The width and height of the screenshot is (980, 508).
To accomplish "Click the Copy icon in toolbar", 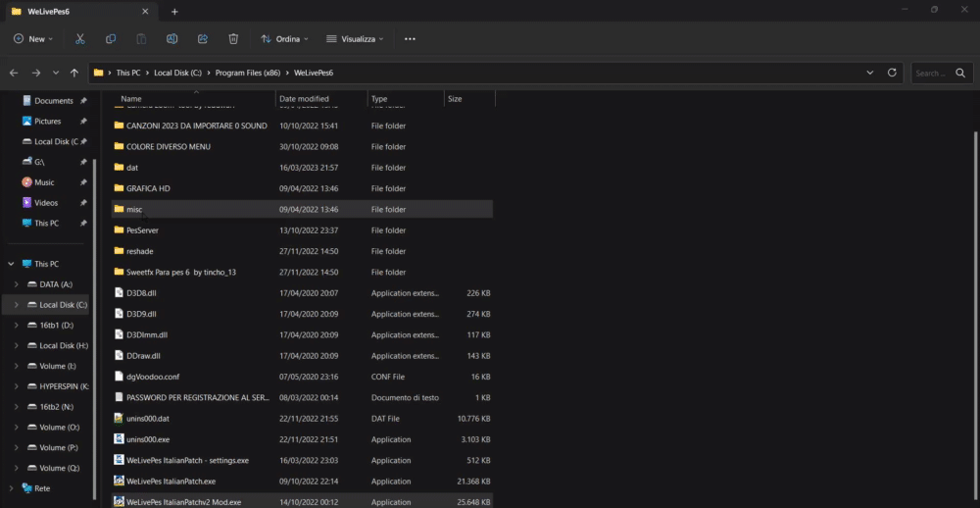I will click(111, 39).
